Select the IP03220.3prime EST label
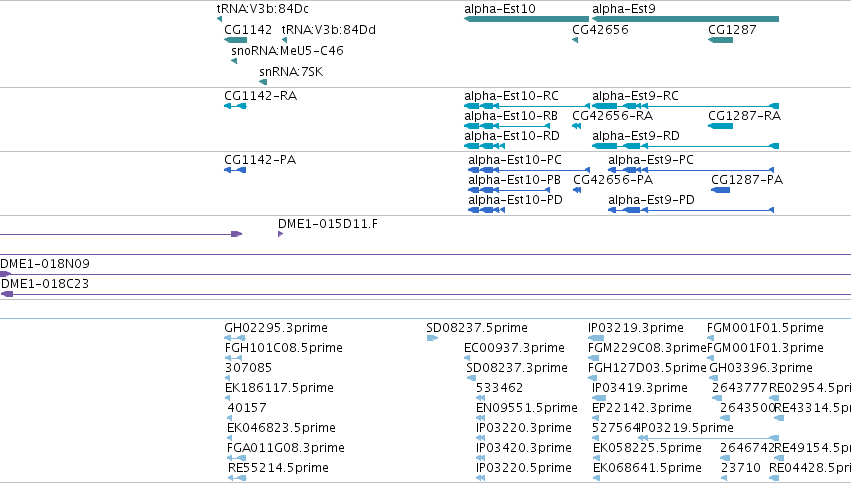 pos(524,428)
